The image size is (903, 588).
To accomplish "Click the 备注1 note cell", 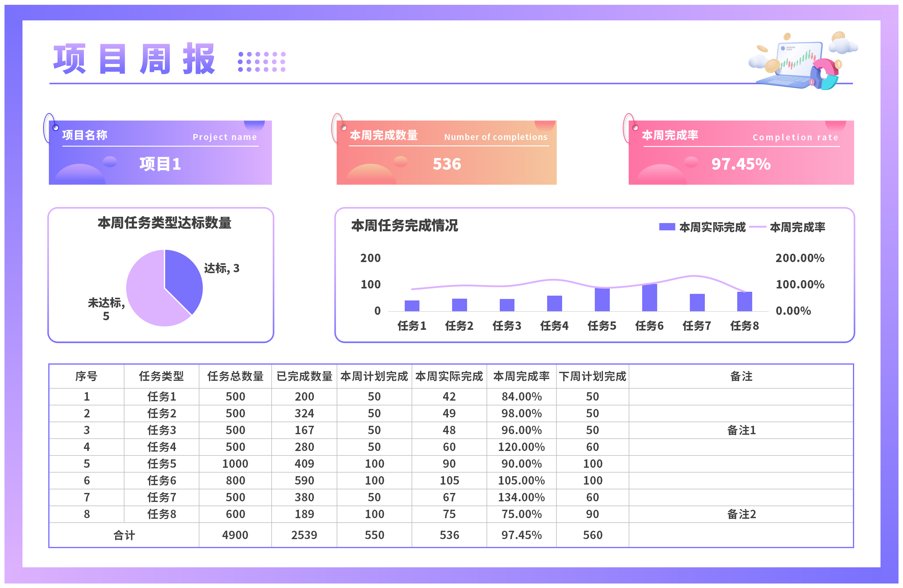I will pyautogui.click(x=741, y=430).
